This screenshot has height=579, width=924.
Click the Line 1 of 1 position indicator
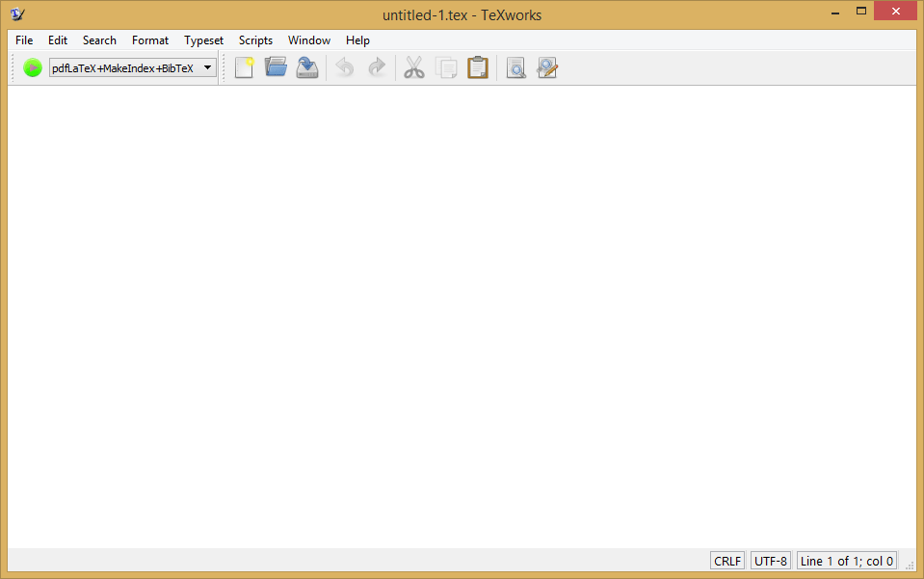coord(847,561)
